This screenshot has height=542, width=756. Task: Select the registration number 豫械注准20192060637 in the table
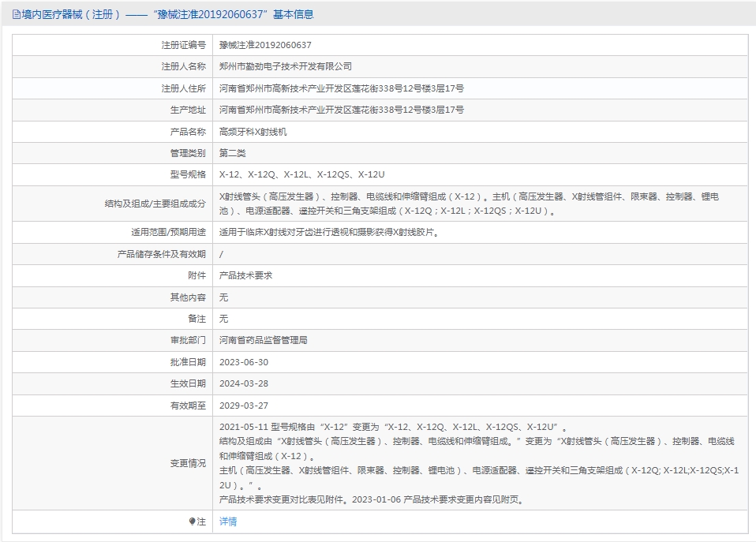coord(265,46)
